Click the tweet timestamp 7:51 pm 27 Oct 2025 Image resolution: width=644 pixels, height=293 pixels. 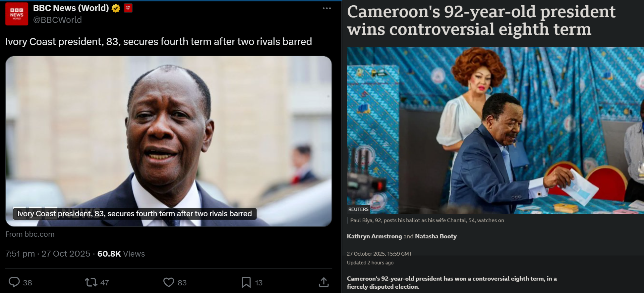click(x=48, y=254)
